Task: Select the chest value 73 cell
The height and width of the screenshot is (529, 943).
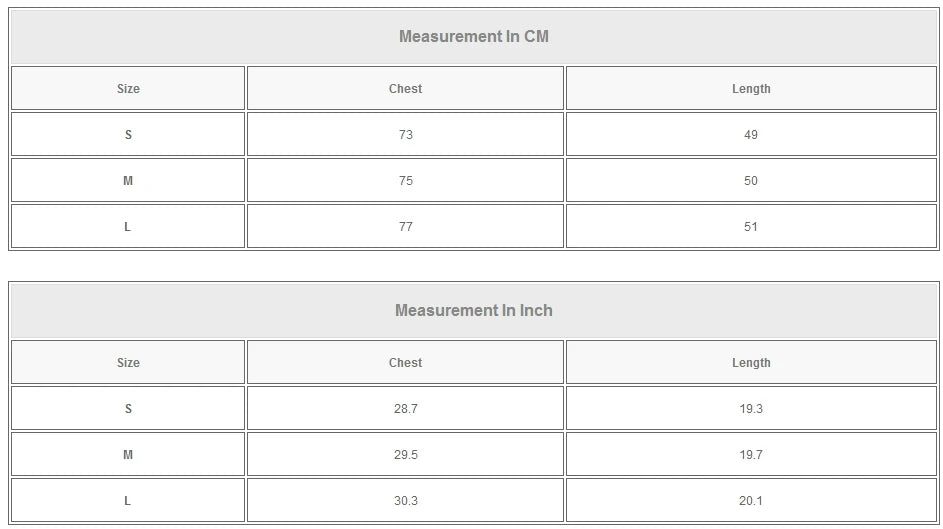Action: (405, 135)
